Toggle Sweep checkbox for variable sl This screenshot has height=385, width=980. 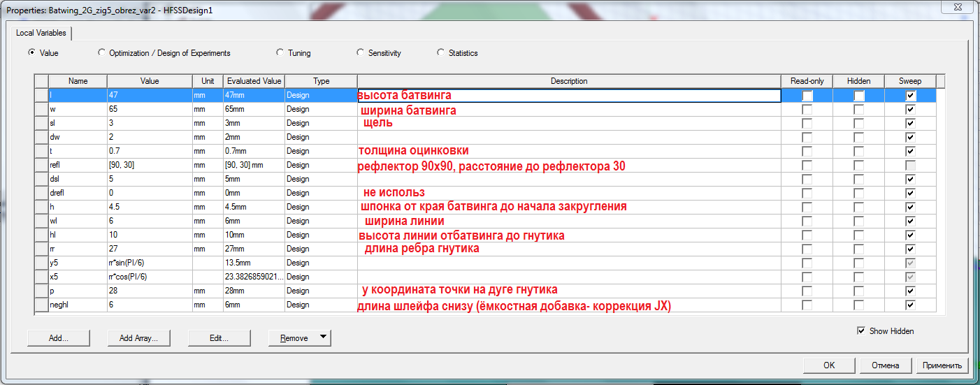[x=911, y=124]
